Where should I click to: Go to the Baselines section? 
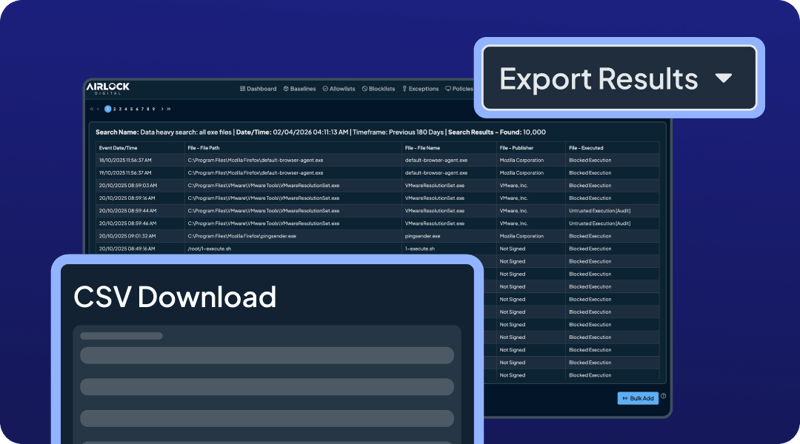(299, 89)
